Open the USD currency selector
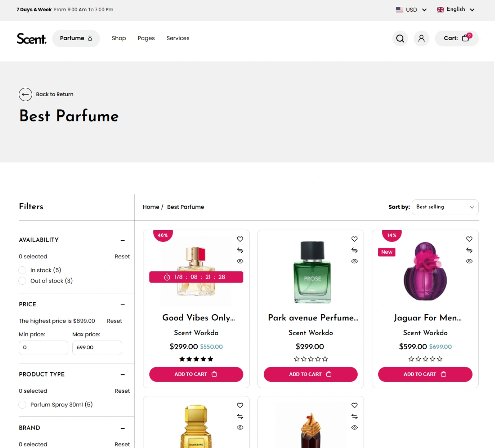 coord(411,10)
